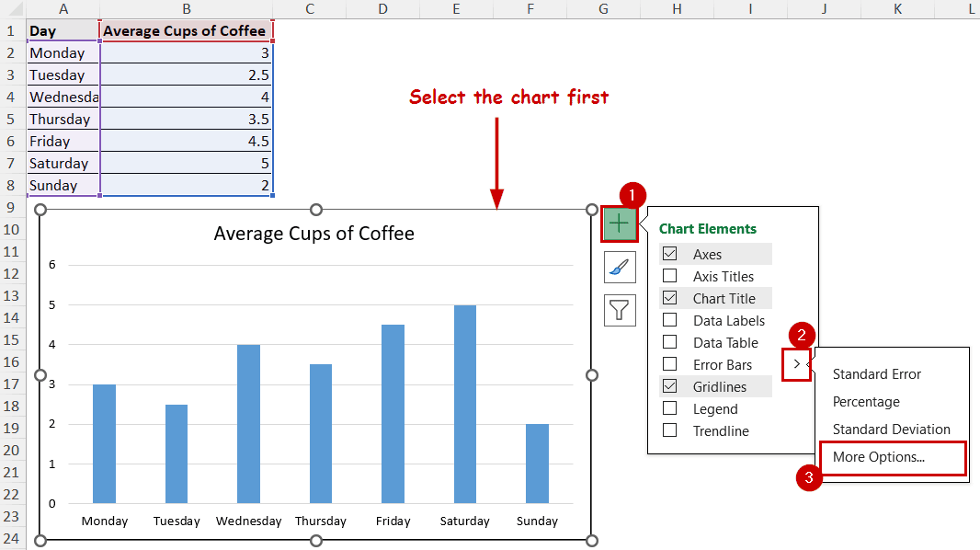Enable the Axis Titles checkbox
980x550 pixels.
(x=669, y=276)
